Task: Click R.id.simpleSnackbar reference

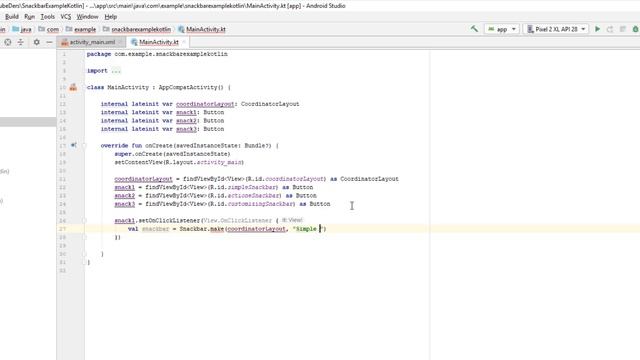Action: tap(244, 187)
